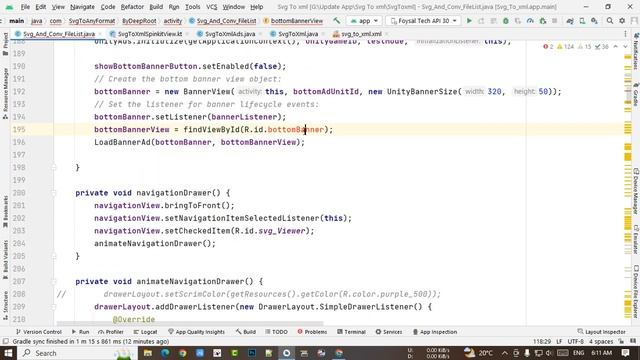Click the Profile app gauge icon
640x360 pixels.
[530, 20]
